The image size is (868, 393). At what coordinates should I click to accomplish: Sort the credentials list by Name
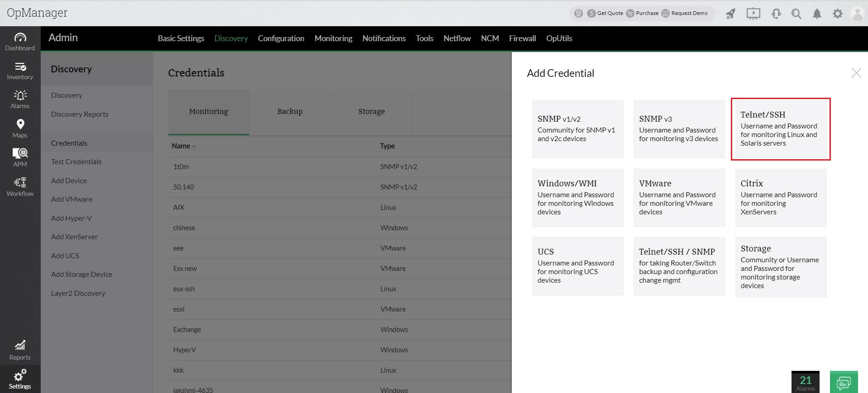[x=181, y=146]
